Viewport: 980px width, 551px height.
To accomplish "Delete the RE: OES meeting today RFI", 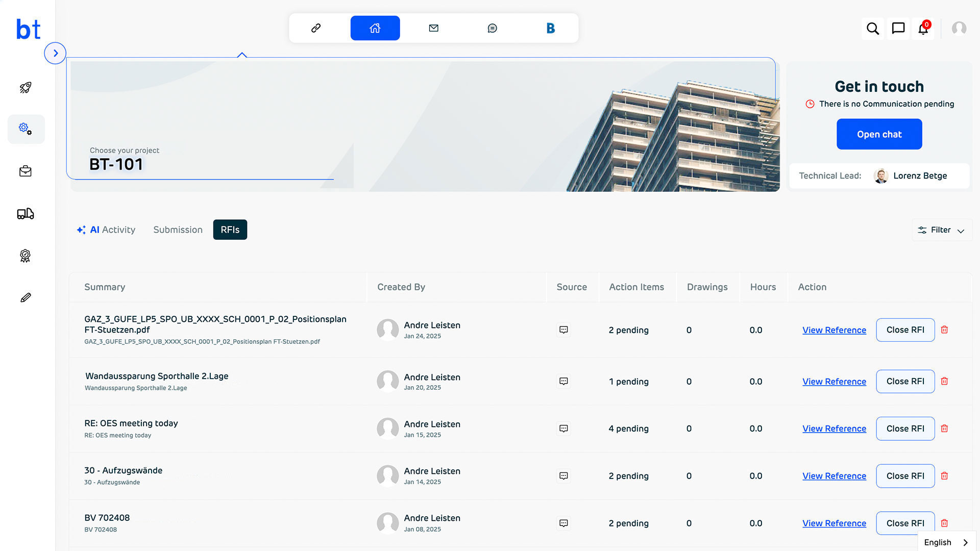I will point(944,429).
